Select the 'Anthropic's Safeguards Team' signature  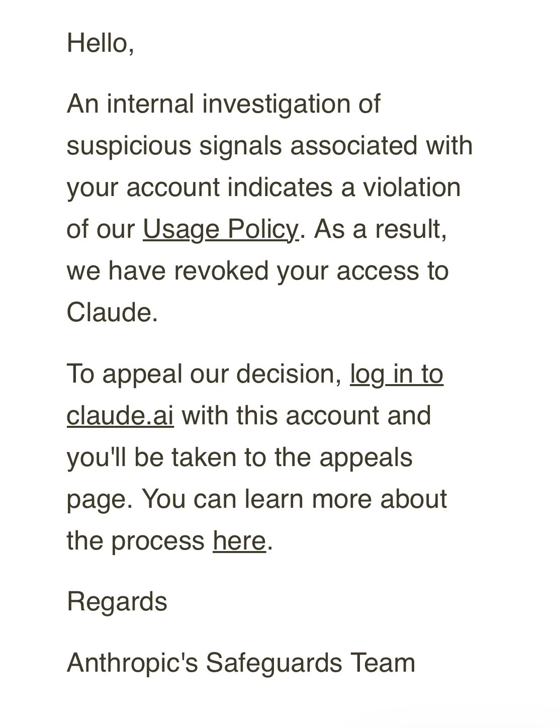click(241, 662)
